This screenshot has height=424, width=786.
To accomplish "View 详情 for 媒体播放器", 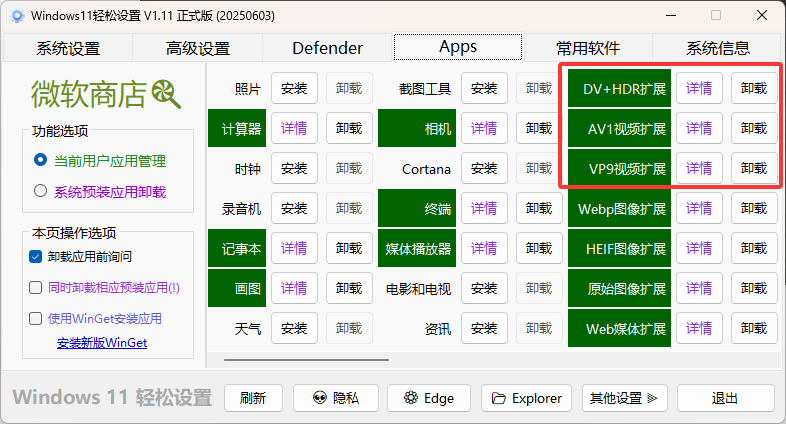I will coord(484,248).
